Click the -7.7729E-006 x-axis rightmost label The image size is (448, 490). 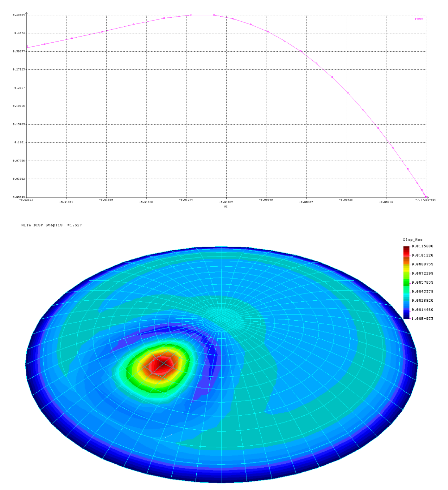point(425,200)
